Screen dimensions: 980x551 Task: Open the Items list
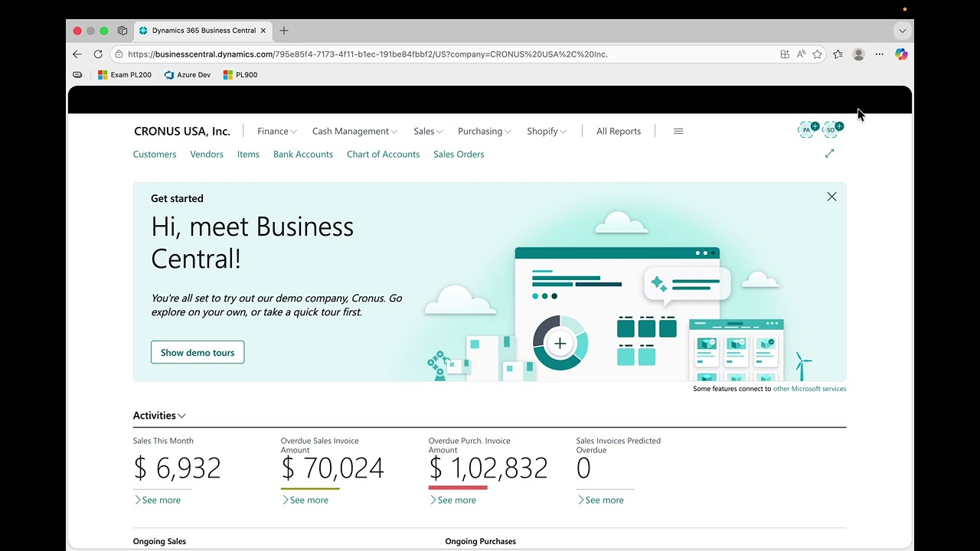248,154
